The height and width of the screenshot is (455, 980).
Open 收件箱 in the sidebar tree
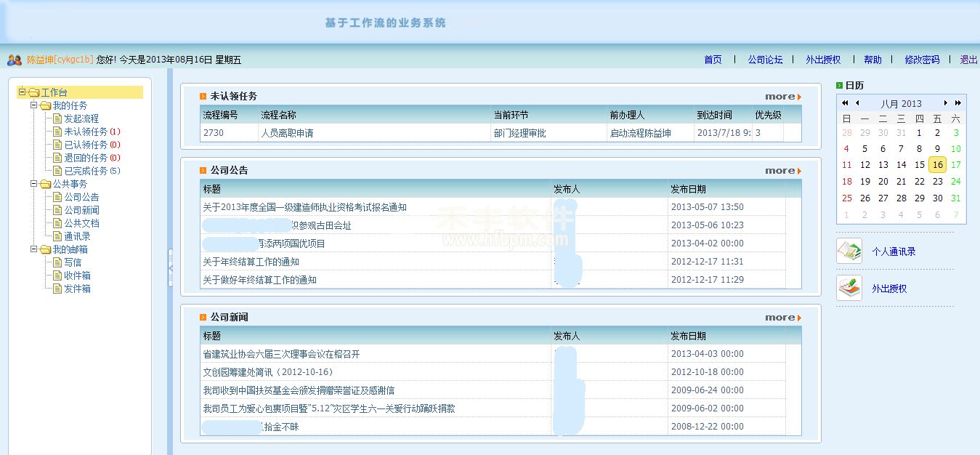pyautogui.click(x=77, y=275)
